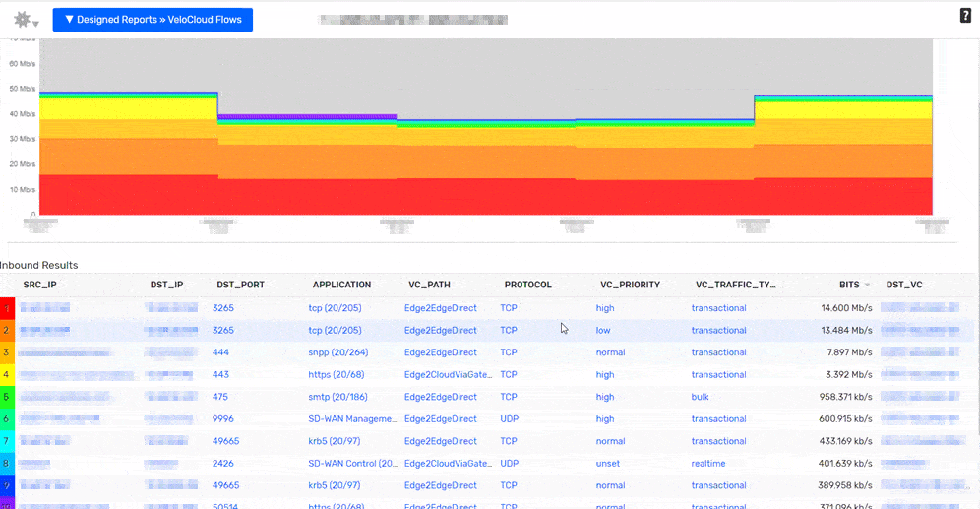Click 14.600 Mb/s bits value
Screen dimensions: 980x509
click(846, 308)
